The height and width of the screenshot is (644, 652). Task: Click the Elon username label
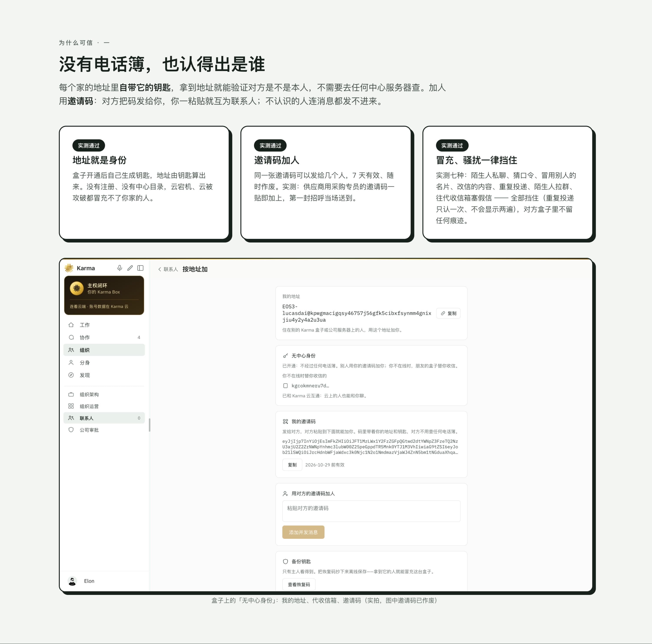pyautogui.click(x=89, y=581)
